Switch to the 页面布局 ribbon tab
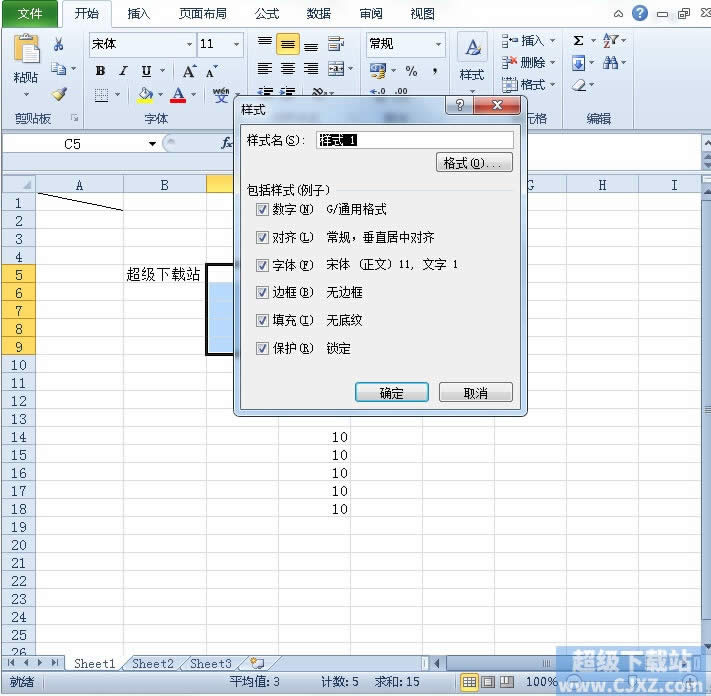 point(203,14)
